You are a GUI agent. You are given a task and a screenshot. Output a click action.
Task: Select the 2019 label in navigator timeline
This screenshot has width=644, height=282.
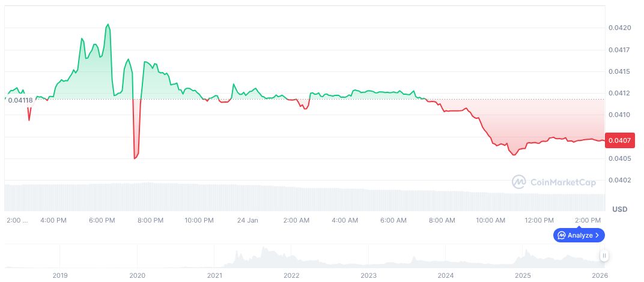click(x=60, y=275)
